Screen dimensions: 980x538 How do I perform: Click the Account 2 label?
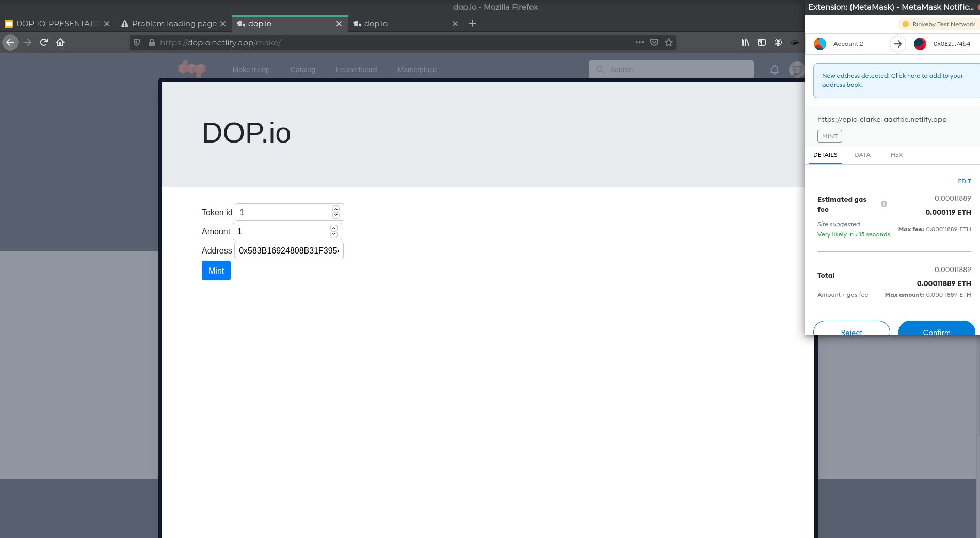tap(848, 44)
